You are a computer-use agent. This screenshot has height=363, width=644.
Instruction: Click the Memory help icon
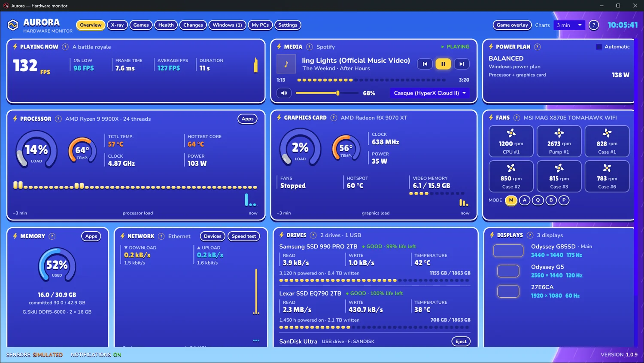click(52, 236)
